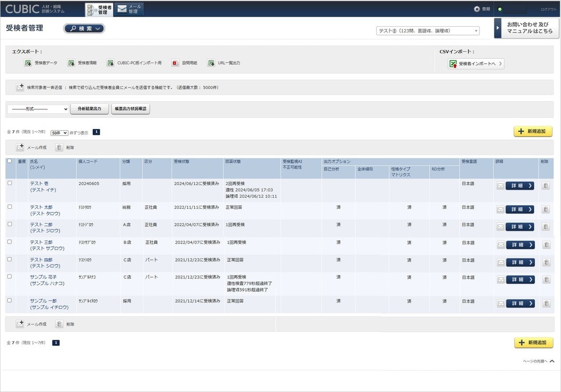Delete the テスト 二郎 row
This screenshot has height=392, width=561.
[x=546, y=227]
